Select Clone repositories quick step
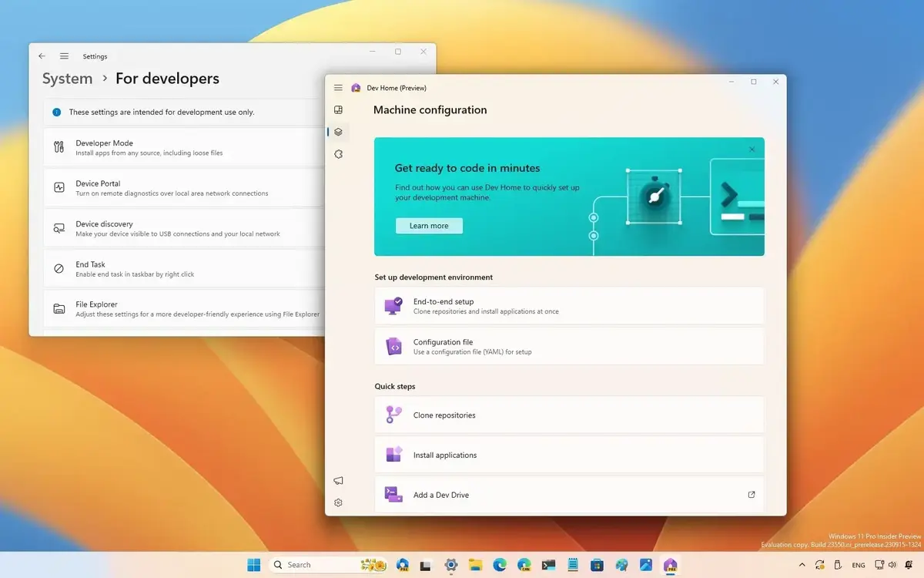Viewport: 924px width, 578px height. (x=568, y=415)
